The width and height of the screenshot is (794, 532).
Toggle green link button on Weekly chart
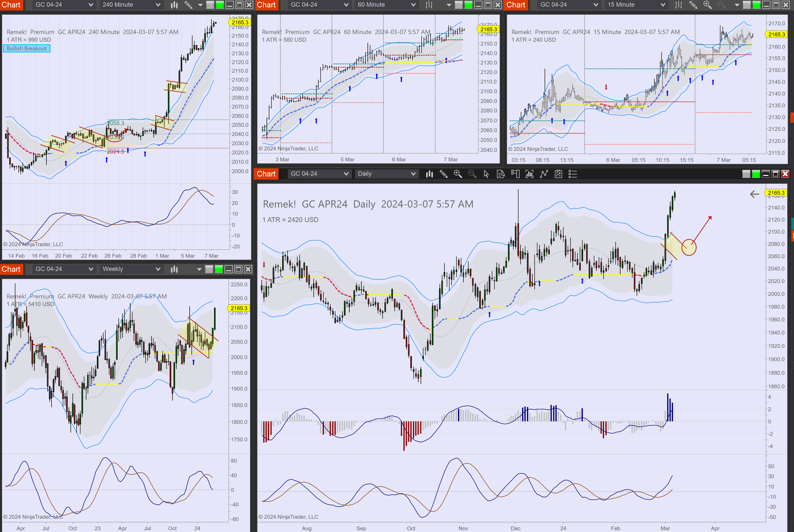[x=219, y=269]
